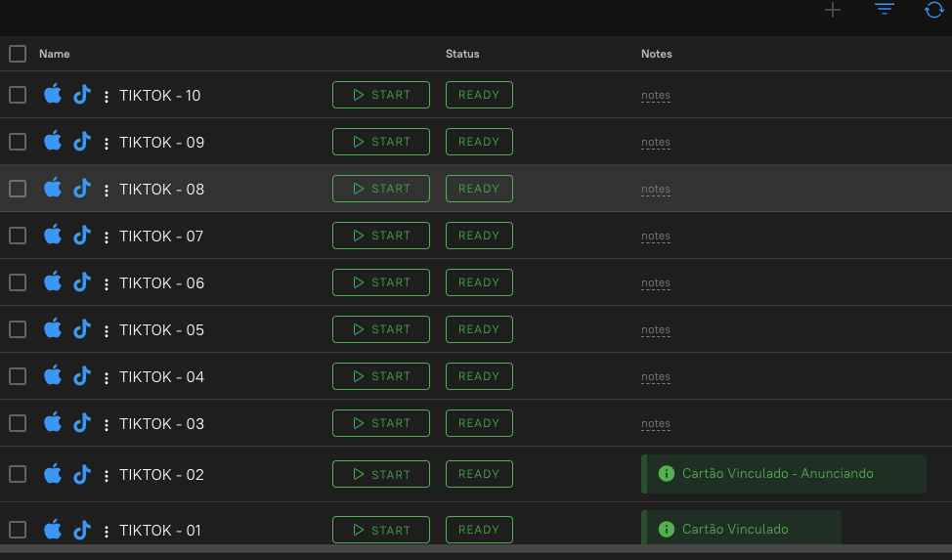Select the checkbox for TIKTOK - 05

click(x=18, y=329)
